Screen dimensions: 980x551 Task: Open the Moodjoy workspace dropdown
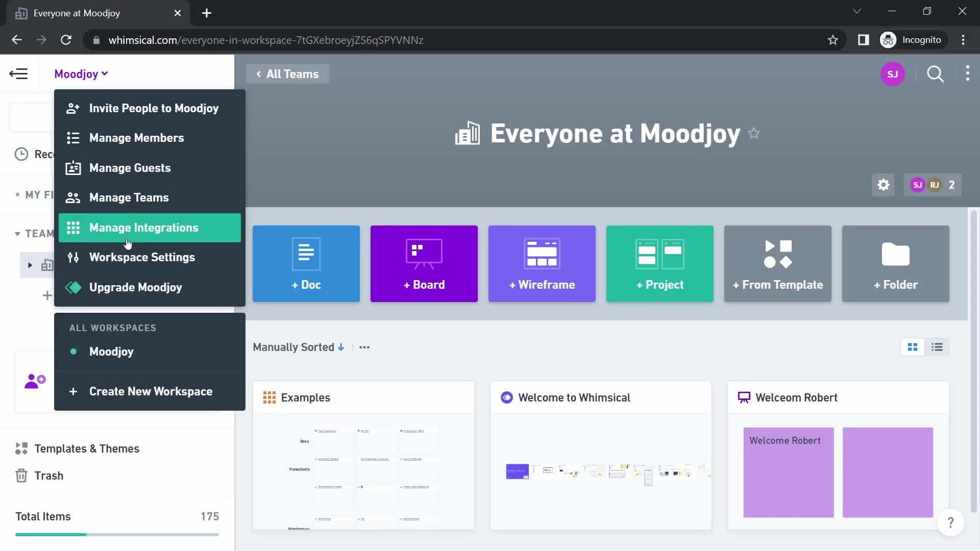pyautogui.click(x=81, y=74)
